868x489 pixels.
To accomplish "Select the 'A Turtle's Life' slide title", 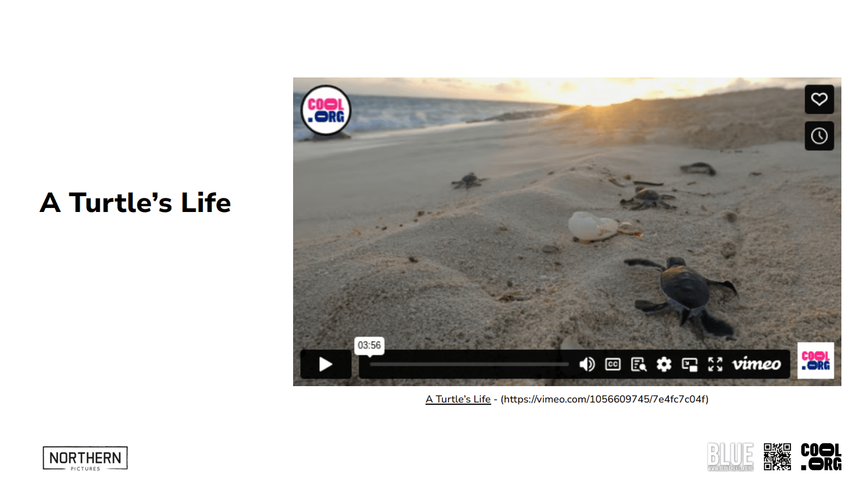I will click(x=135, y=202).
